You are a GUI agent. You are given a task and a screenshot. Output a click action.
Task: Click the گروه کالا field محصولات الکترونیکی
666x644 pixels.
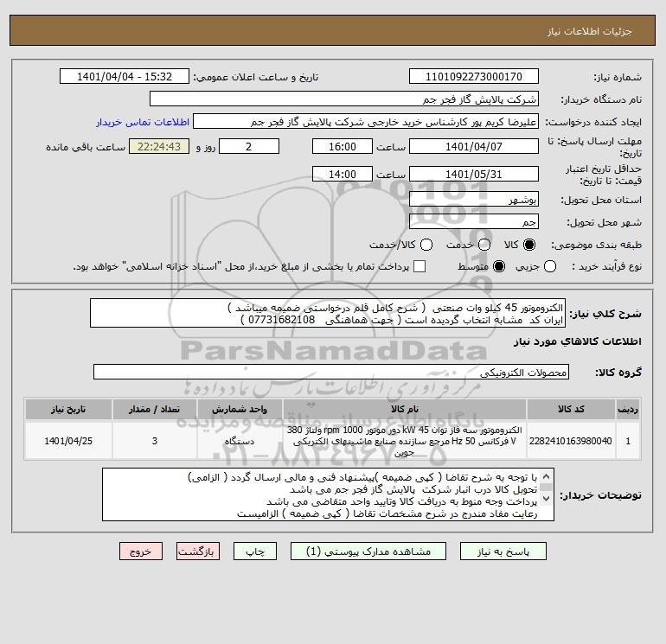coord(331,372)
